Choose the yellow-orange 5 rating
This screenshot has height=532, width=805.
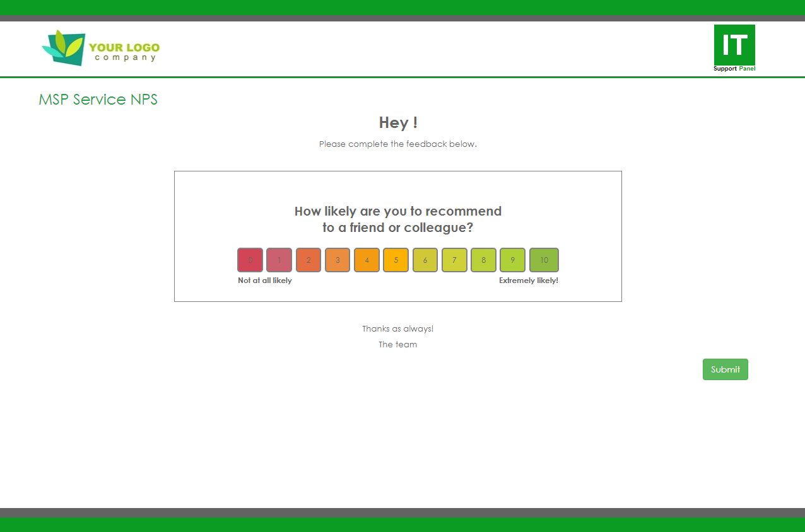pos(396,260)
